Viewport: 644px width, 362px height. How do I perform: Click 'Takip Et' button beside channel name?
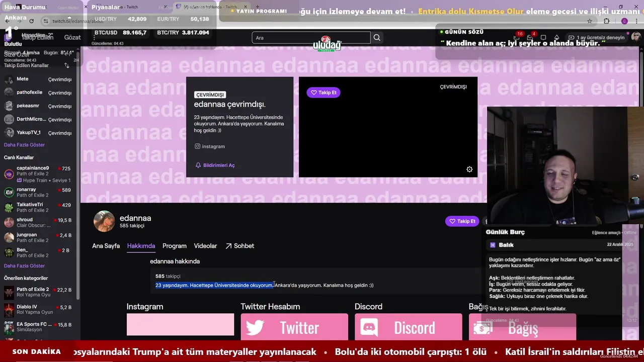pyautogui.click(x=462, y=221)
